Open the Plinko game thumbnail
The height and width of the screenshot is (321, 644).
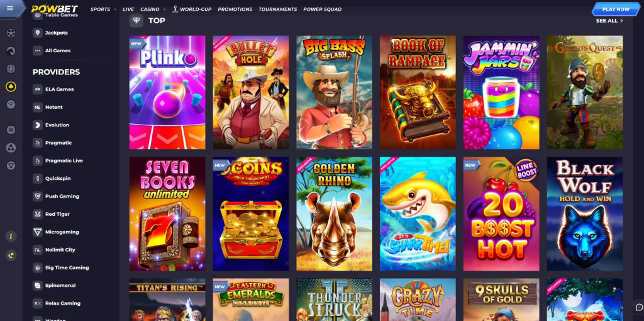coord(167,93)
